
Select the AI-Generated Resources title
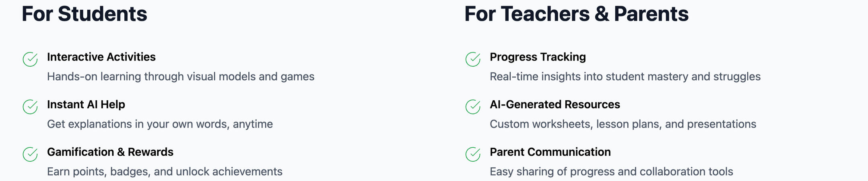click(x=555, y=104)
